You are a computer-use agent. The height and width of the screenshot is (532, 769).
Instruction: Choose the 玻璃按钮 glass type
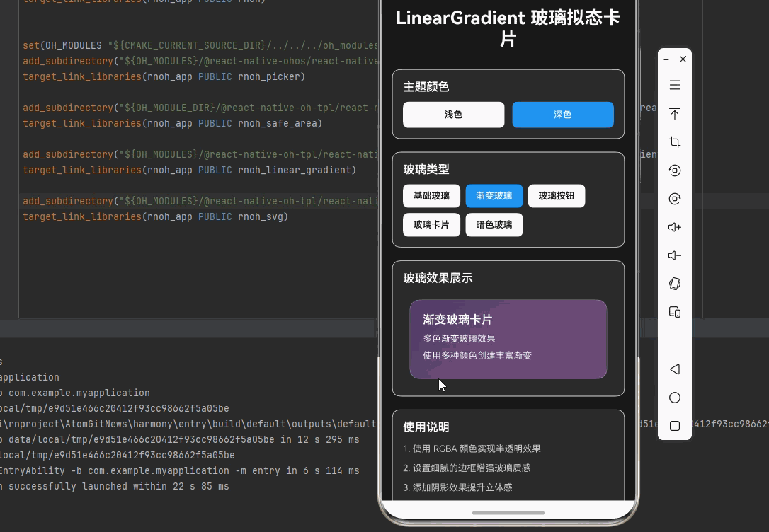[x=557, y=196]
